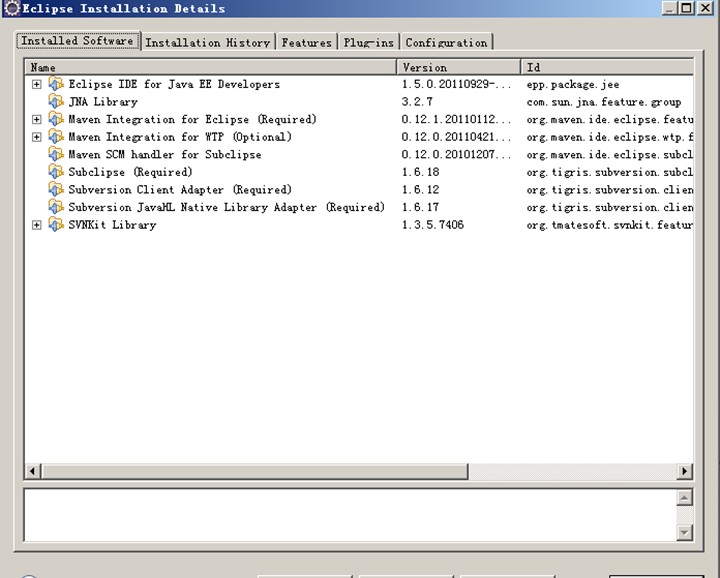Screen dimensions: 720x578
Task: Click the Subclipse (Required) feature icon
Action: pyautogui.click(x=56, y=172)
